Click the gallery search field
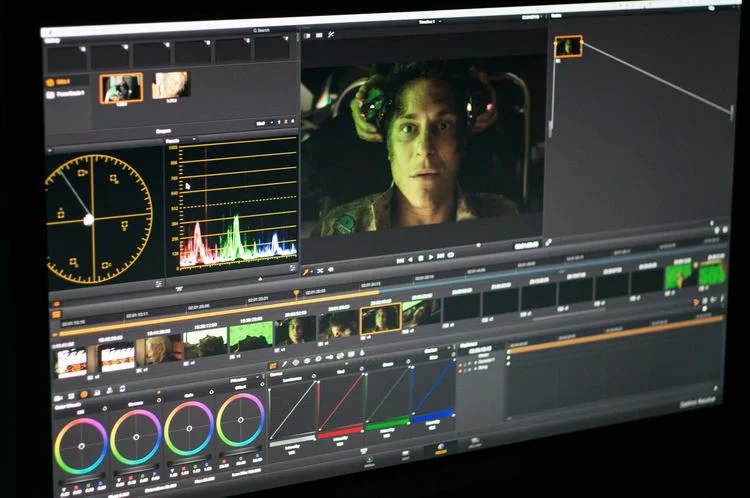The image size is (750, 498). tap(261, 30)
